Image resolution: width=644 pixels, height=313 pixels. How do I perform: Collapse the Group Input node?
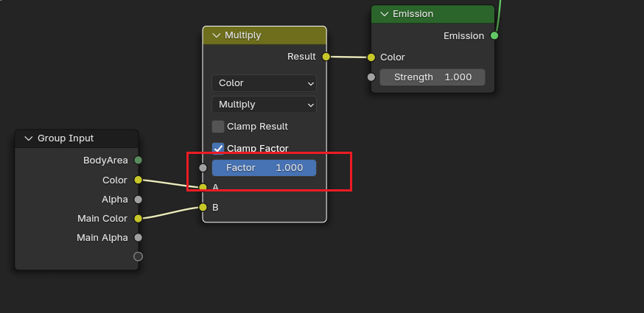pyautogui.click(x=29, y=138)
